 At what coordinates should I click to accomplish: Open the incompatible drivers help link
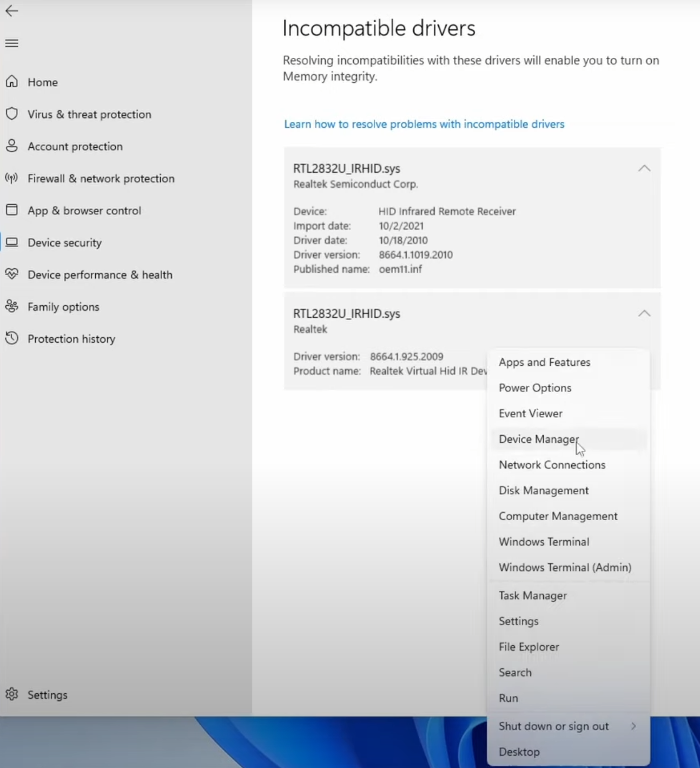tap(424, 124)
